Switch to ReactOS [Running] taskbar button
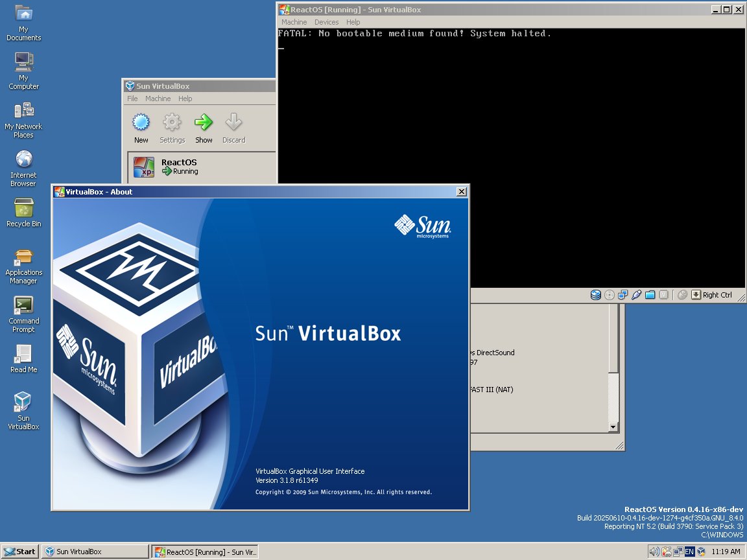 (x=206, y=552)
